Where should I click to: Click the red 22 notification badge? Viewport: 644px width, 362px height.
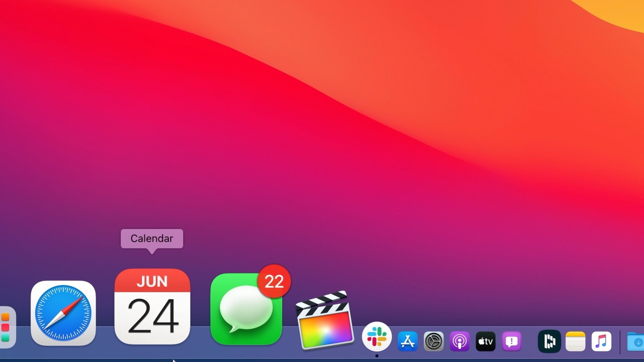click(274, 281)
